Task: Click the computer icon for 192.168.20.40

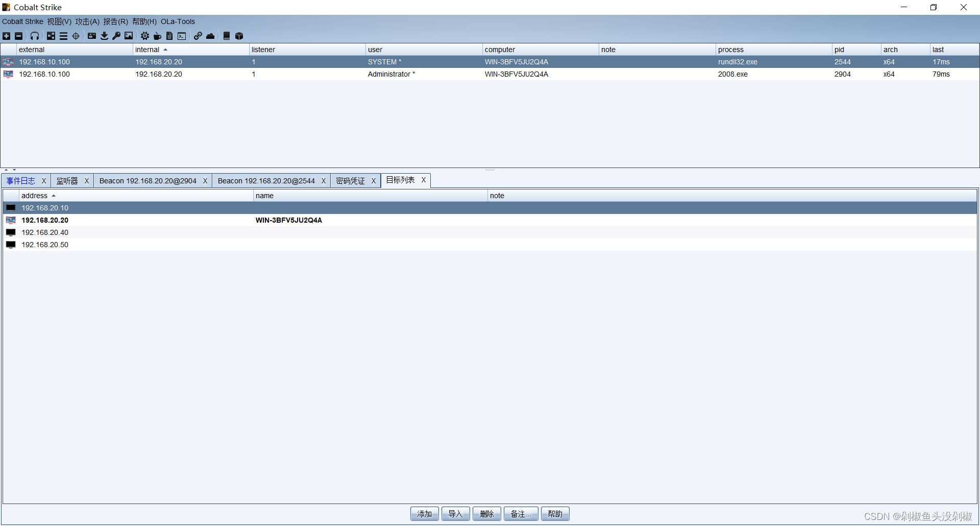Action: point(11,232)
